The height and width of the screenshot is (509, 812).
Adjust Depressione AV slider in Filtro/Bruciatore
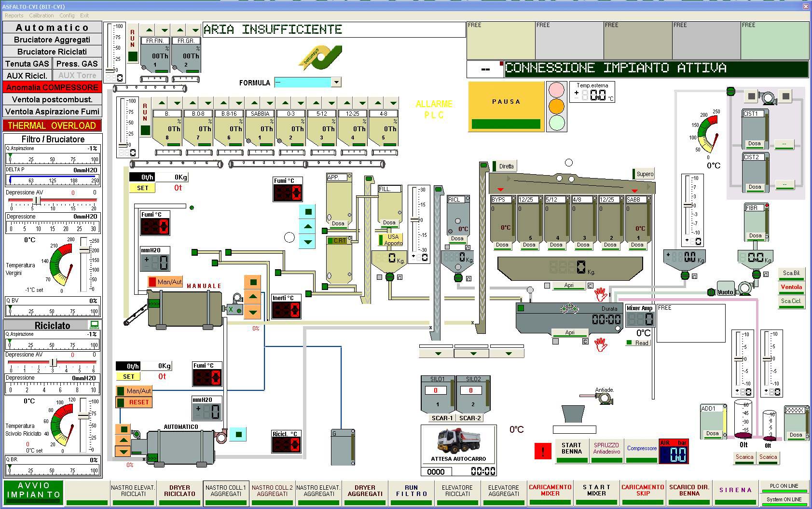click(37, 200)
